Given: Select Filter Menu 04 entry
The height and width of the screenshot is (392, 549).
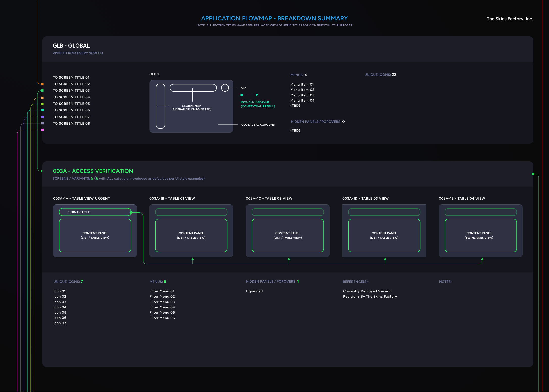Looking at the screenshot, I should (x=162, y=307).
